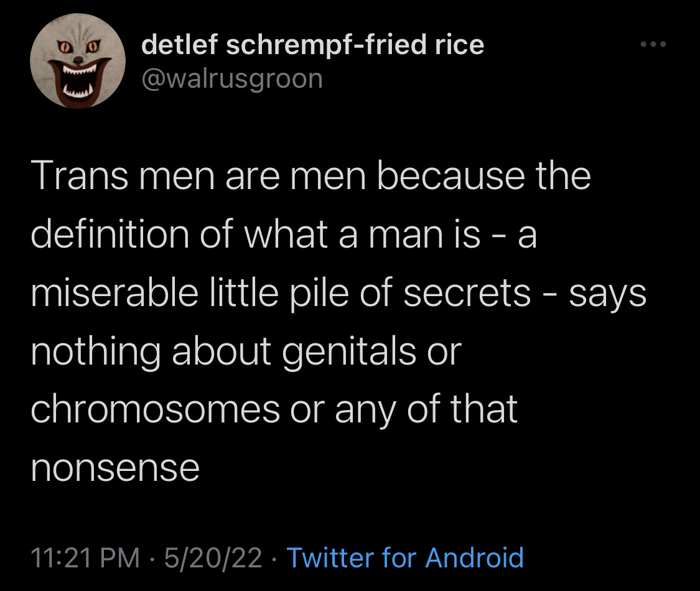
Task: Open profile via "detlef schrempf-fried rice" name
Action: click(312, 44)
